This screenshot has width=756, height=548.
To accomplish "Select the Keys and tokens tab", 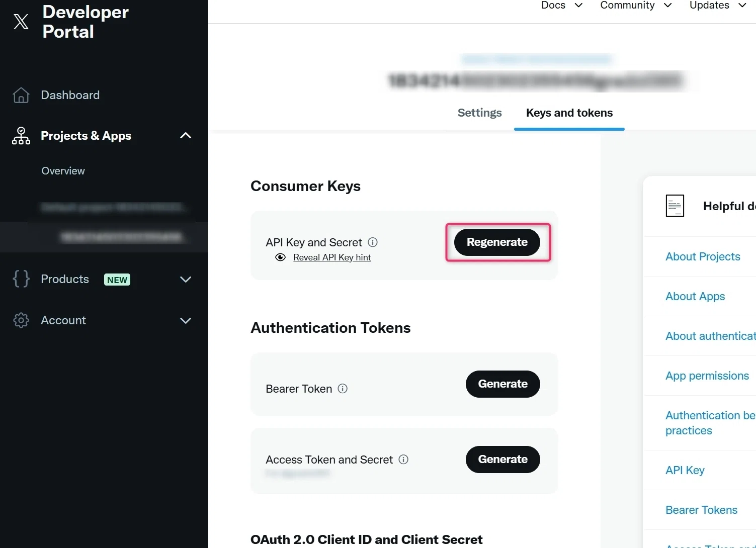I will click(x=569, y=113).
